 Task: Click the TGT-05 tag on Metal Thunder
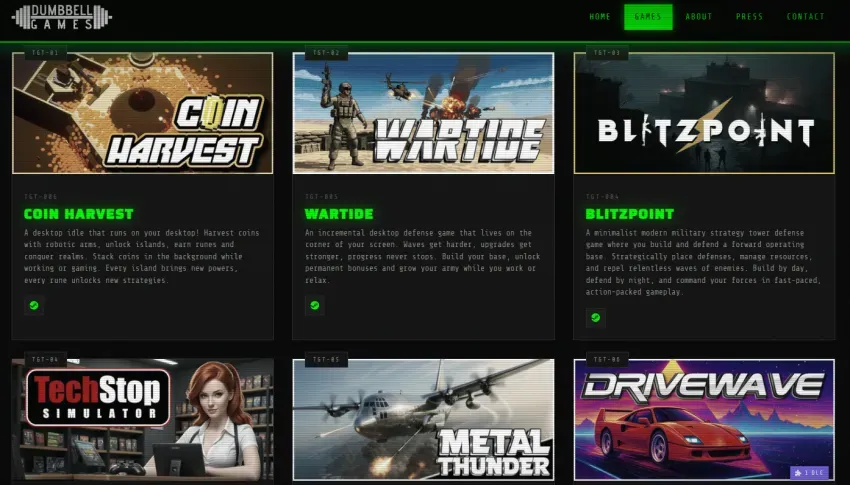click(x=326, y=359)
